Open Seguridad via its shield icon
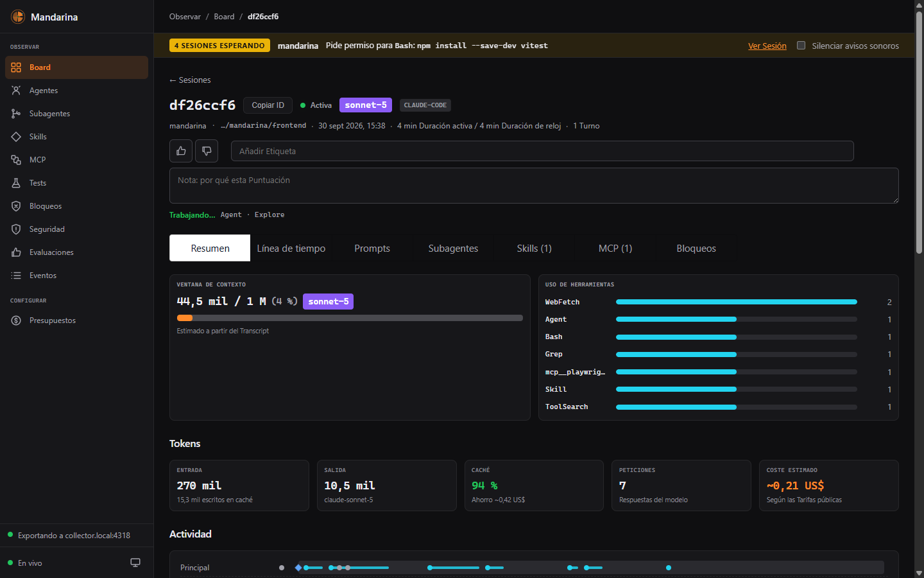Screen dimensions: 924x578 (16, 229)
